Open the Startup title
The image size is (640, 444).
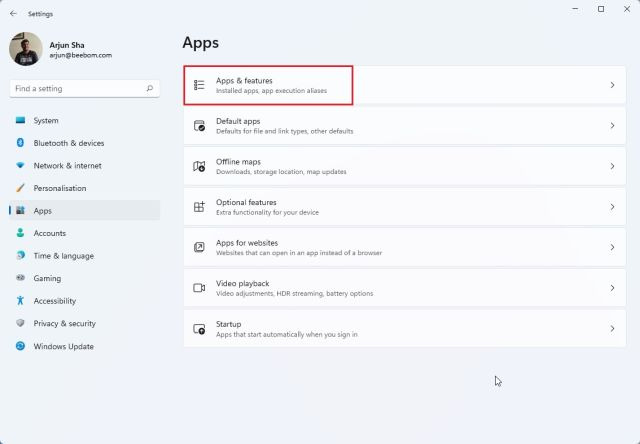pos(229,324)
